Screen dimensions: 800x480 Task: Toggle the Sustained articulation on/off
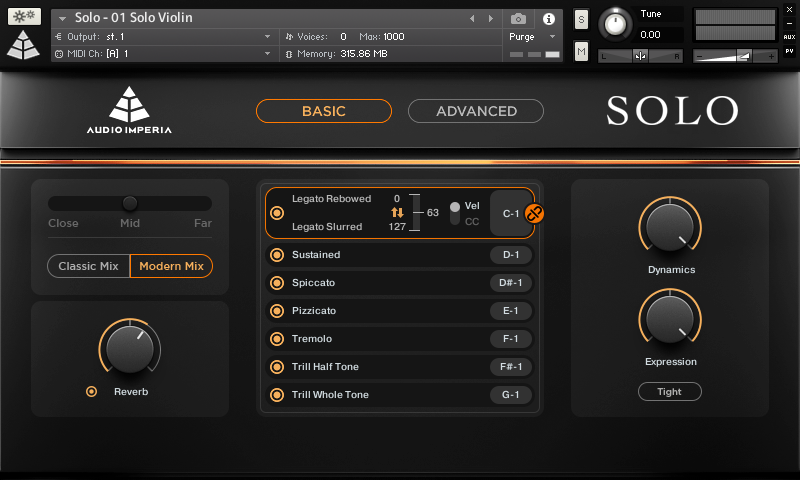(x=277, y=255)
